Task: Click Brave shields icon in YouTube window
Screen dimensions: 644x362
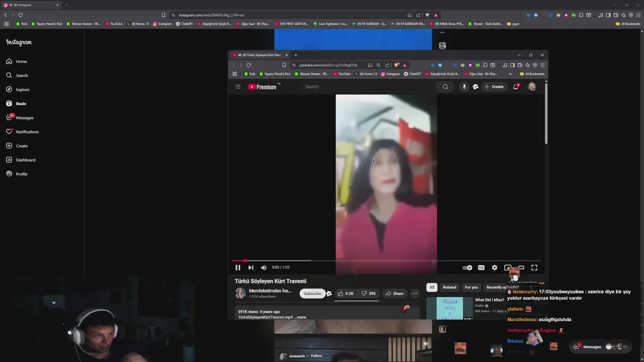Action: (397, 65)
